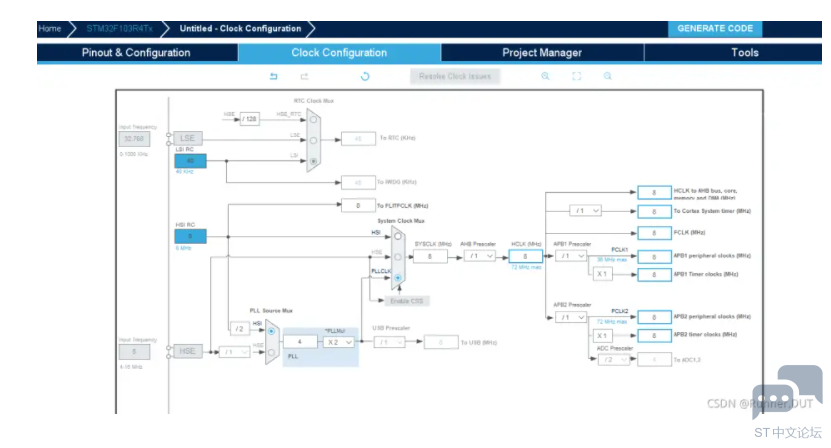Open the APB1 Prescaler dropdown
831x448 pixels.
pos(571,256)
